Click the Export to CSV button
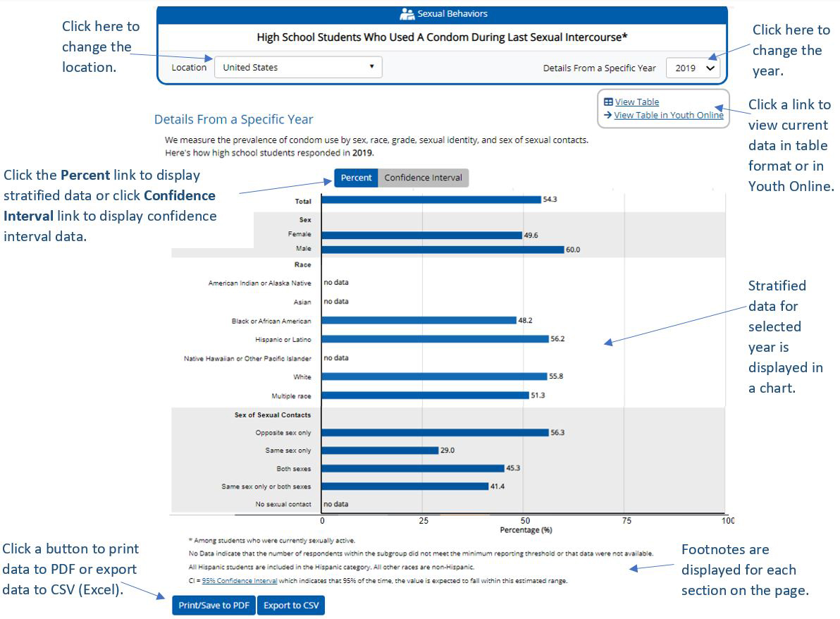This screenshot has width=840, height=619. pos(290,605)
